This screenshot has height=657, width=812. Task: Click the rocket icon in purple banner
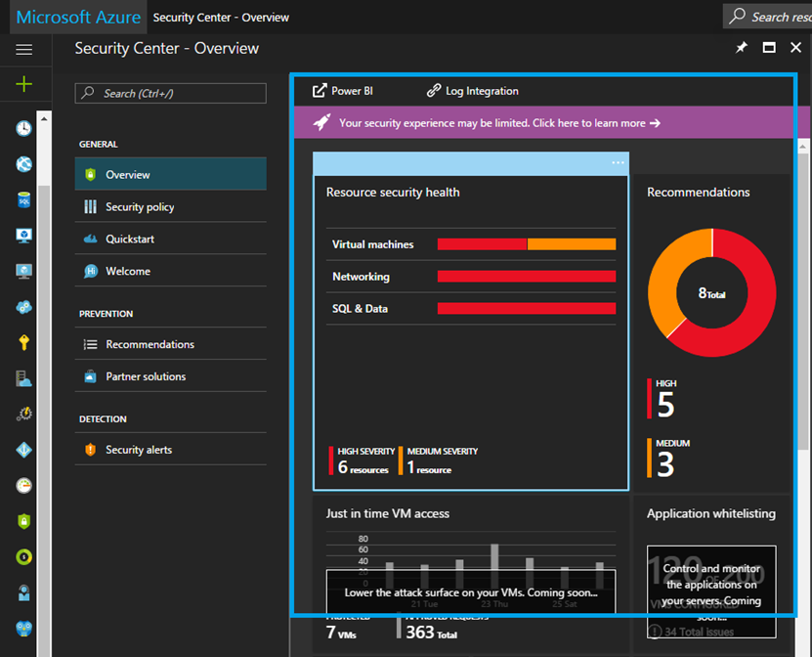pyautogui.click(x=321, y=123)
